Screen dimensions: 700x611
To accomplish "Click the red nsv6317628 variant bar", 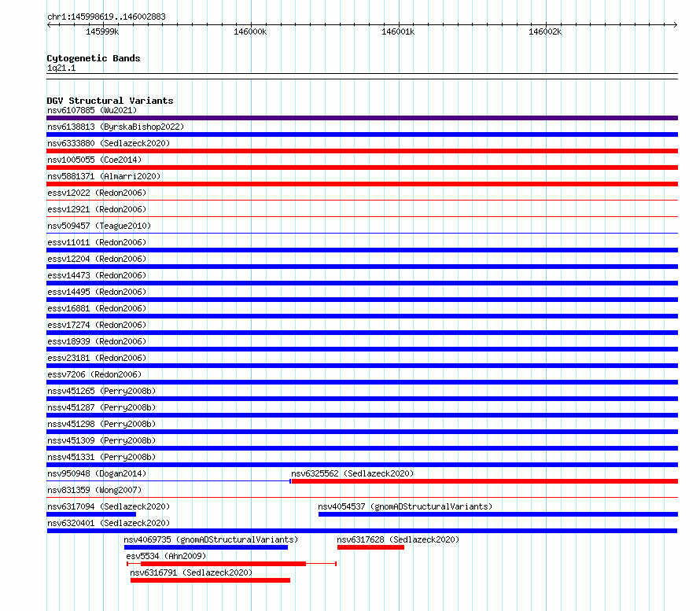I will pos(370,547).
